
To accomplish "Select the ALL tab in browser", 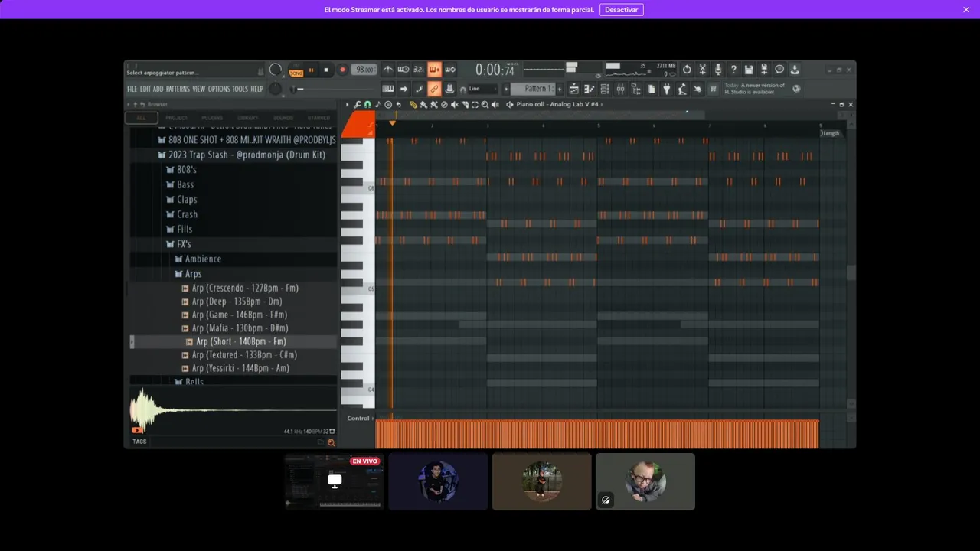I will click(x=142, y=118).
